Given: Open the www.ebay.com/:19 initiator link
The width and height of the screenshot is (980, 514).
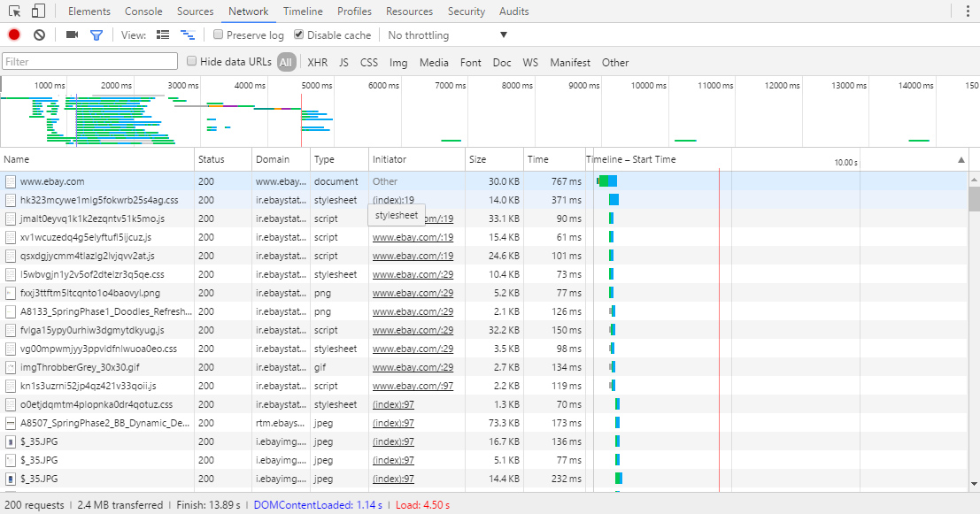Looking at the screenshot, I should tap(413, 237).
